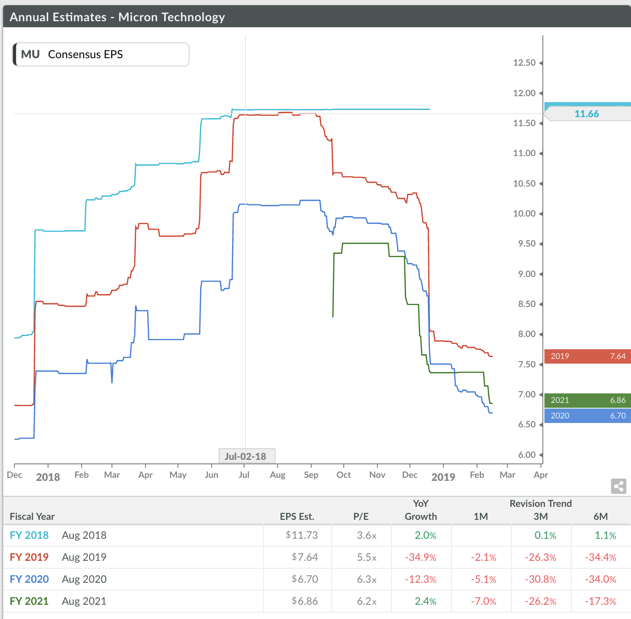631x619 pixels.
Task: Click the 2.0% YoY growth cell
Action: pos(425,535)
